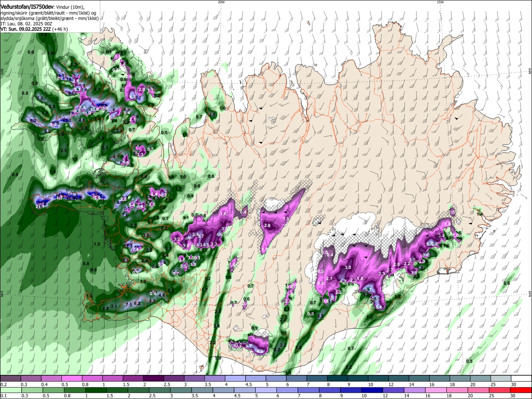Viewport: 532px width, 399px height.
Task: Click the 'Veðurstofan/IS750dev' title text
Action: 27,7
